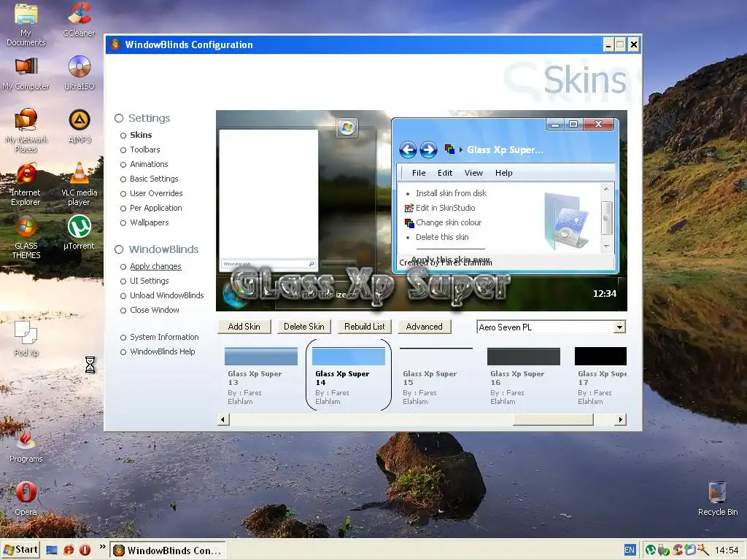This screenshot has width=747, height=560.
Task: Open the GLASS THEMES desktop icon
Action: 26,237
